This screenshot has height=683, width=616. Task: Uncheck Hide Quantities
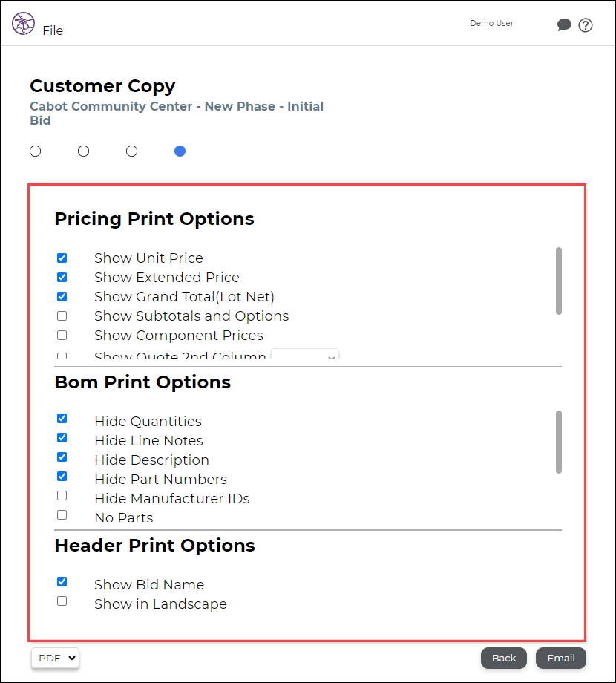click(62, 419)
